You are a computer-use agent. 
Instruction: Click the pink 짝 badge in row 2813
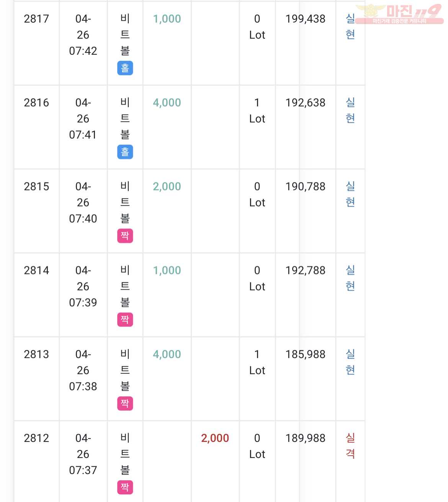125,403
